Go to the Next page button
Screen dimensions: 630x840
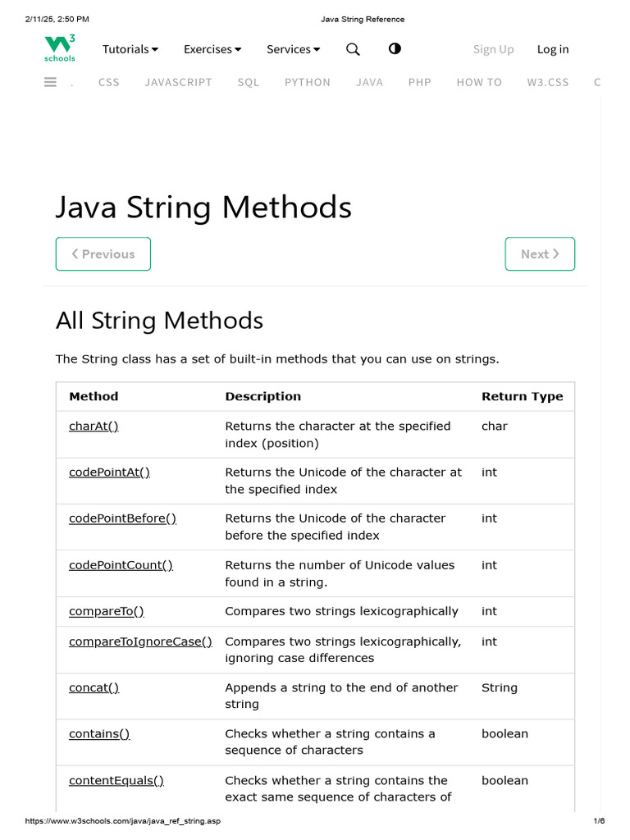[540, 253]
